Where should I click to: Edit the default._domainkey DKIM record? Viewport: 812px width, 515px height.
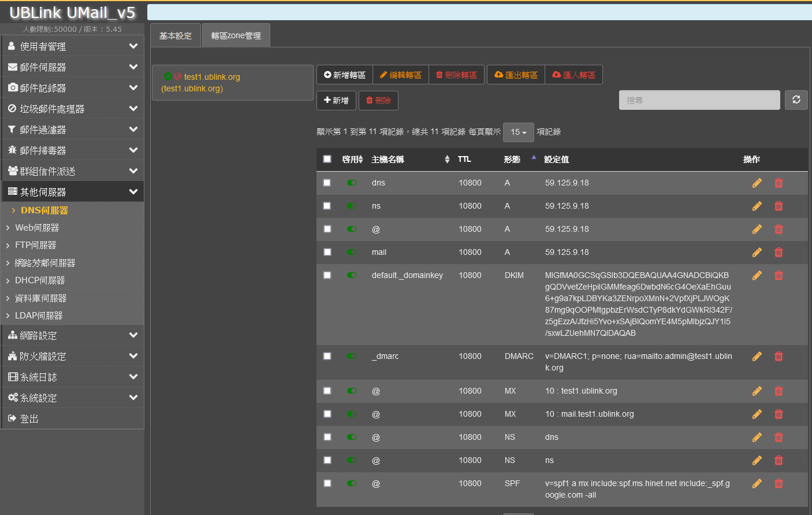(x=757, y=276)
